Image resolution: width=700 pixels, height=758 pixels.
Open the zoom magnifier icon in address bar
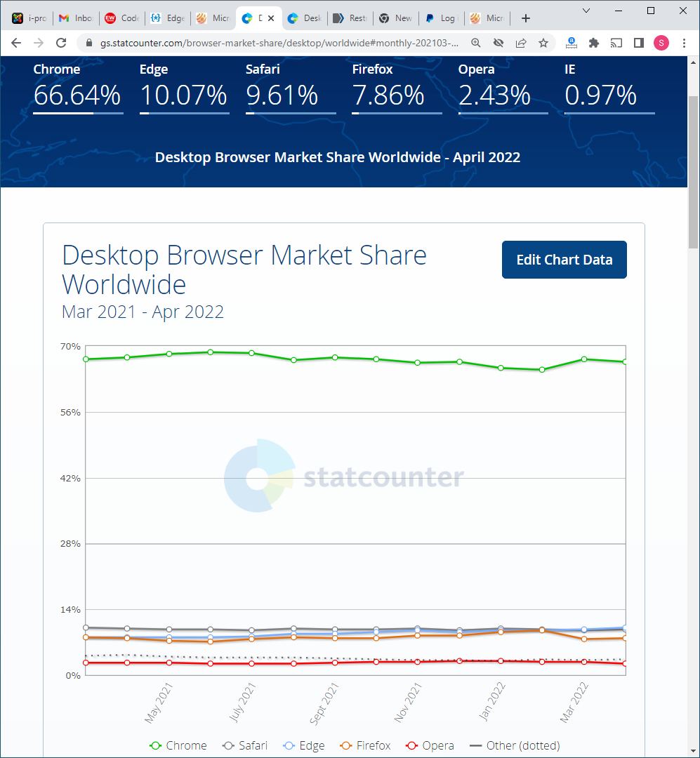pyautogui.click(x=476, y=43)
